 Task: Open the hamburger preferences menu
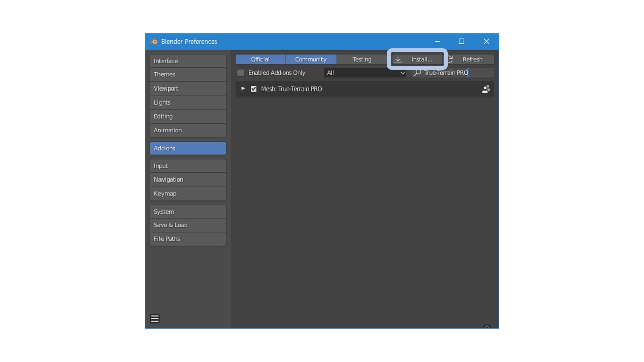(155, 319)
